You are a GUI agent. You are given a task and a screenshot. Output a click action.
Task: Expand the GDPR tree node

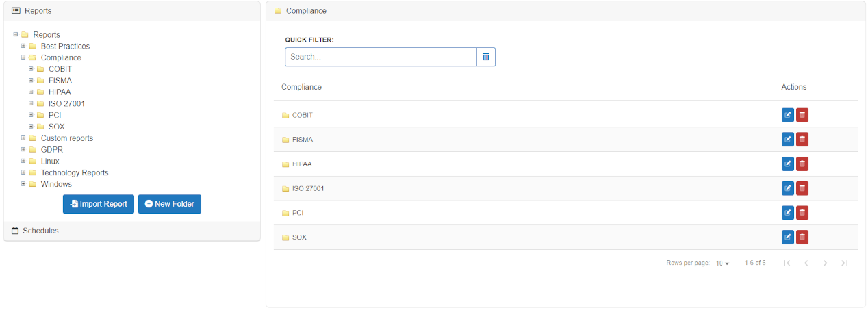coord(23,149)
